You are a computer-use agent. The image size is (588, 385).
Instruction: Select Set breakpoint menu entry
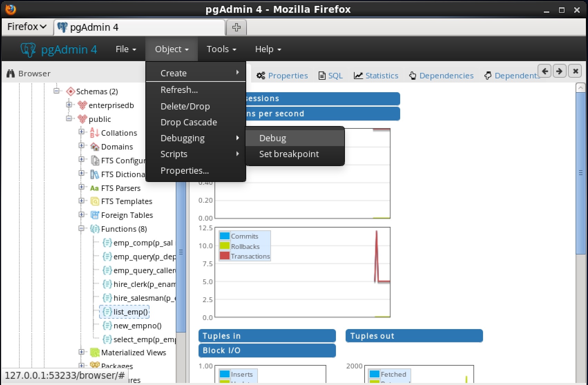[x=289, y=154]
